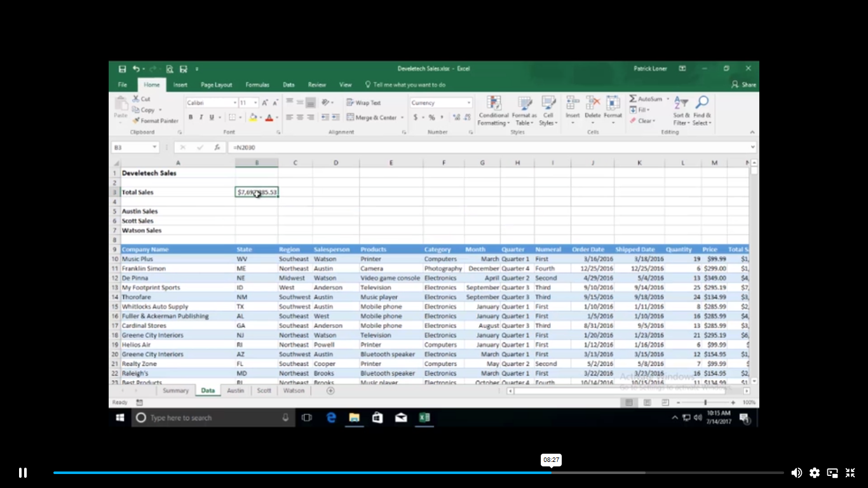Switch to the Formulas ribbon tab
This screenshot has width=868, height=488.
(257, 85)
